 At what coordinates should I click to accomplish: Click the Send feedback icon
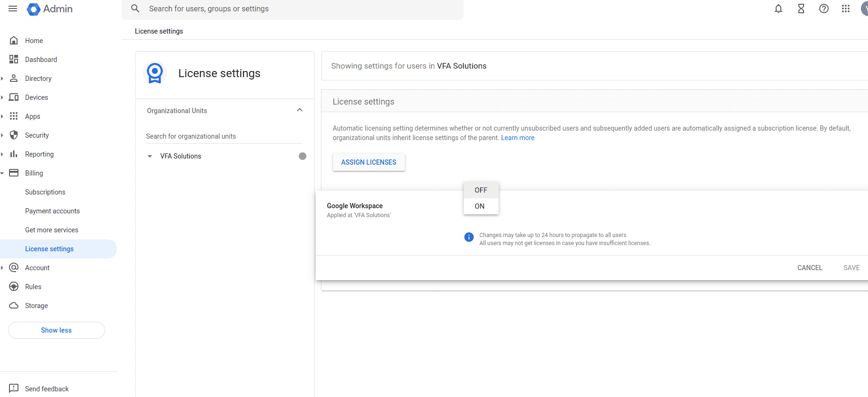(14, 388)
